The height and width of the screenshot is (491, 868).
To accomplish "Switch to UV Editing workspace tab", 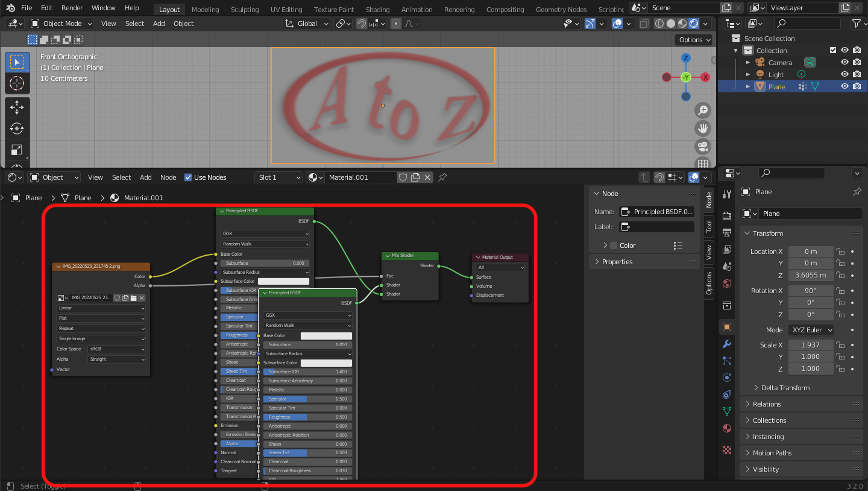I will tap(286, 10).
